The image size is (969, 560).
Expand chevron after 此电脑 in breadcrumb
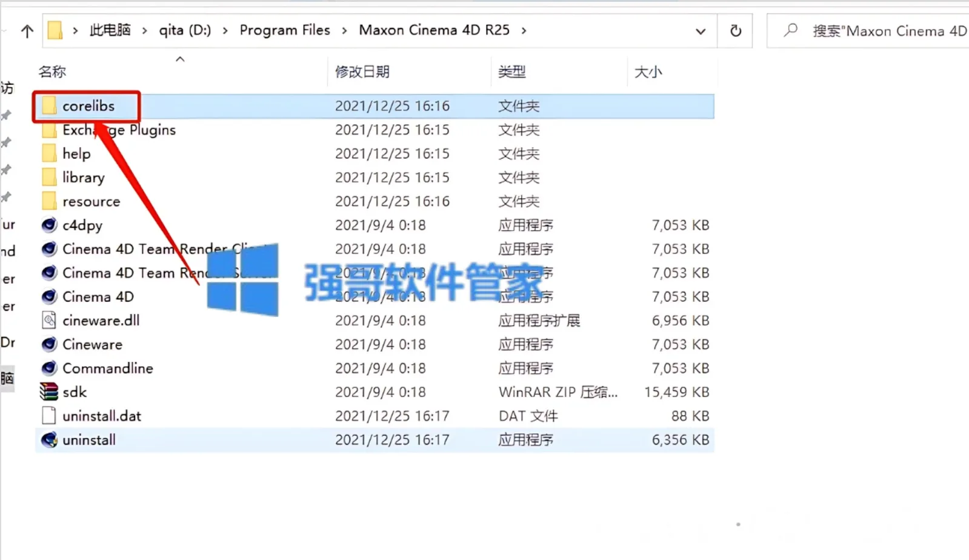(x=144, y=31)
